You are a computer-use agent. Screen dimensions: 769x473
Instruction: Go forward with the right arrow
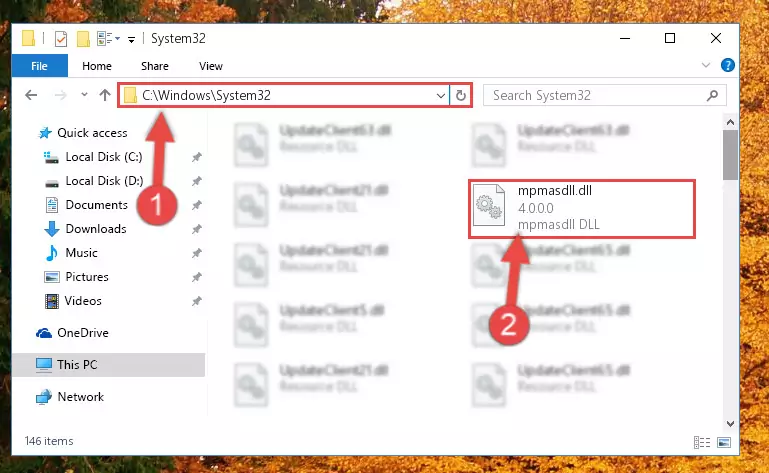pyautogui.click(x=60, y=95)
